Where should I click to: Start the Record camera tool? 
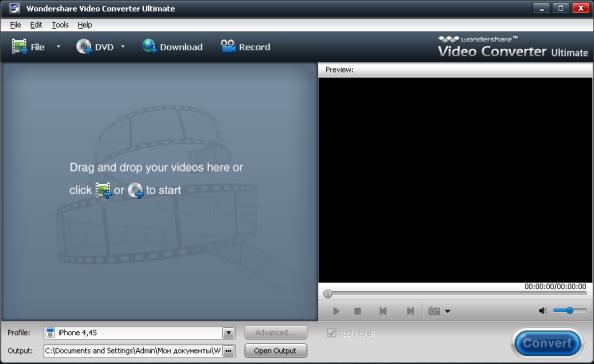[228, 47]
